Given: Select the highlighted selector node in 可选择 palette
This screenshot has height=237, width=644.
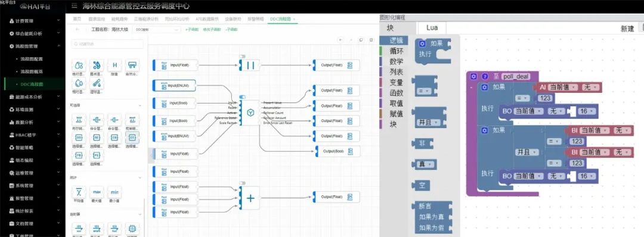Looking at the screenshot, I should point(132,138).
